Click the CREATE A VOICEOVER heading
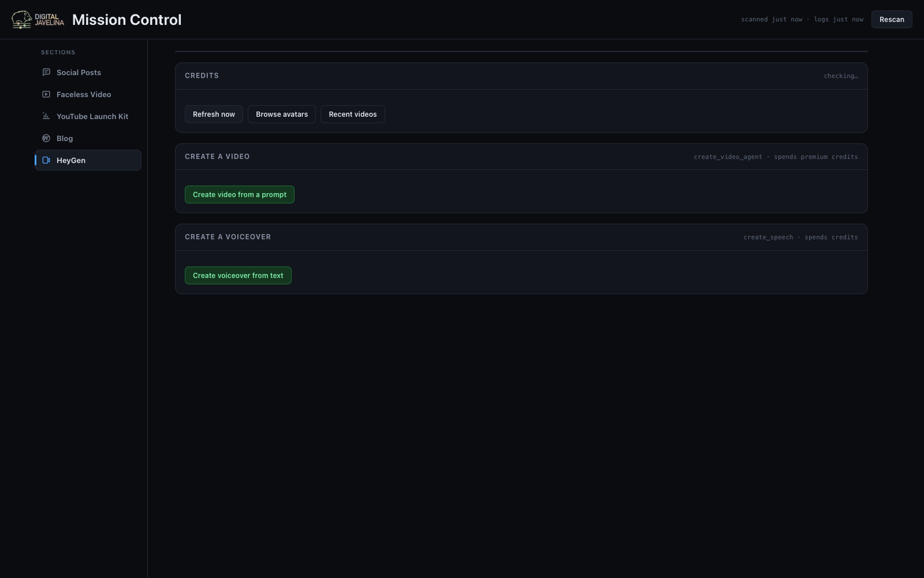This screenshot has height=578, width=924. [x=228, y=237]
